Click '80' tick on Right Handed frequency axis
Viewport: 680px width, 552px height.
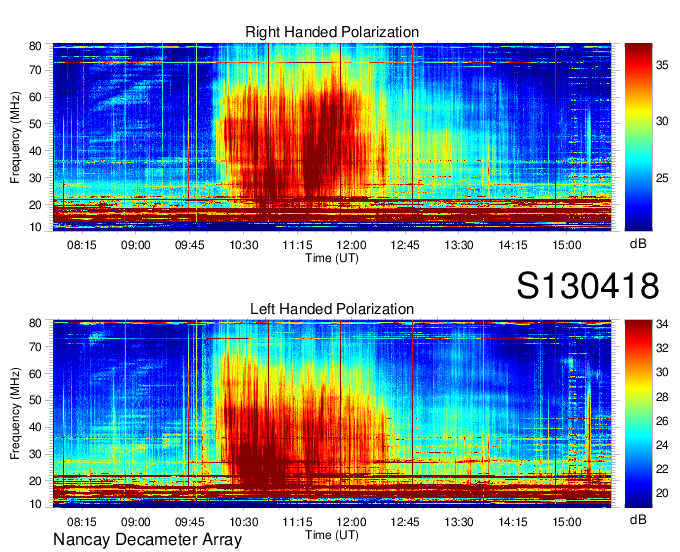(35, 46)
